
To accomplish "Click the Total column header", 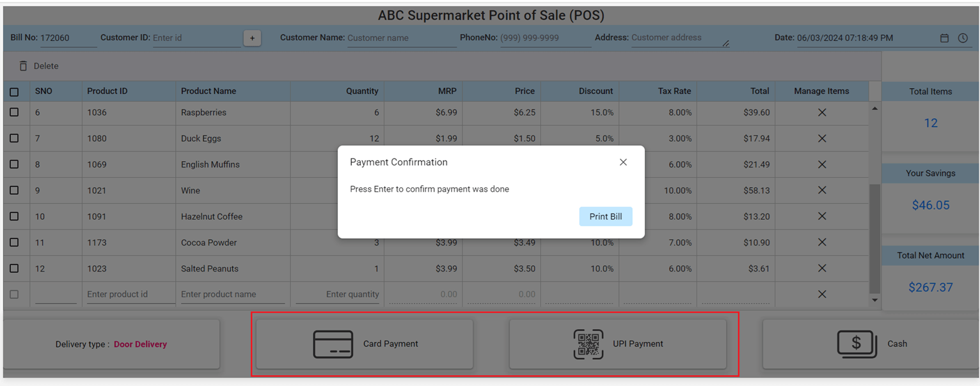I will [x=759, y=91].
